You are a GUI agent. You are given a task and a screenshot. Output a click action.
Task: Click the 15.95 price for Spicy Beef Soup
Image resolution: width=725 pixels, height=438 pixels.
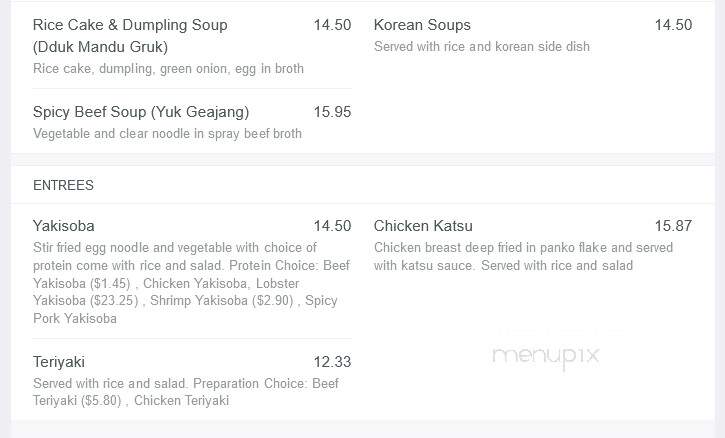click(332, 112)
